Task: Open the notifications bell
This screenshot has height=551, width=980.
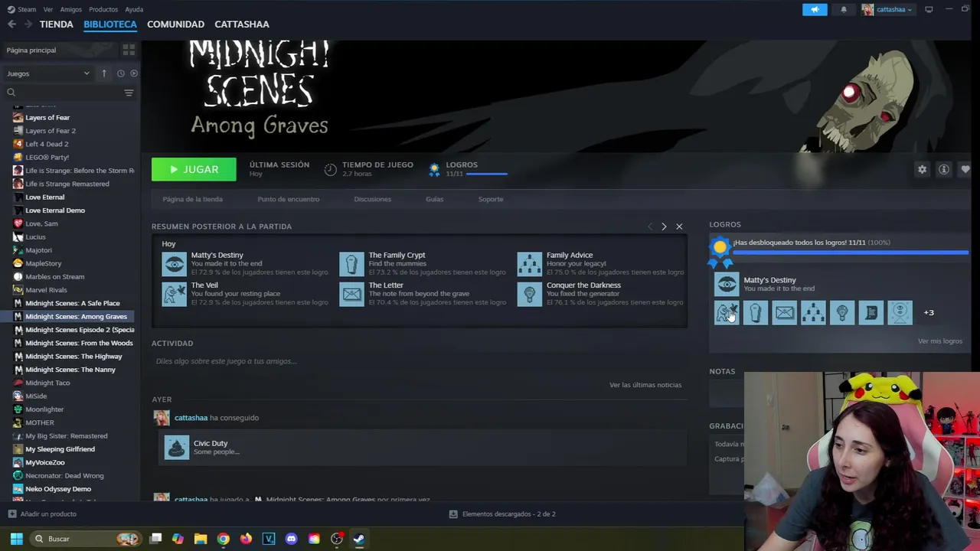Action: click(x=844, y=9)
